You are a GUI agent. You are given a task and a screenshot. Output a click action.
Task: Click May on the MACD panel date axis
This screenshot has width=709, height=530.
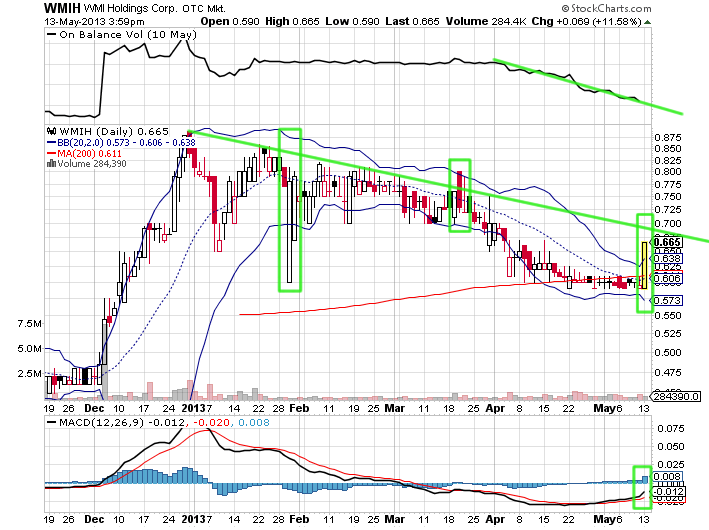[x=605, y=520]
